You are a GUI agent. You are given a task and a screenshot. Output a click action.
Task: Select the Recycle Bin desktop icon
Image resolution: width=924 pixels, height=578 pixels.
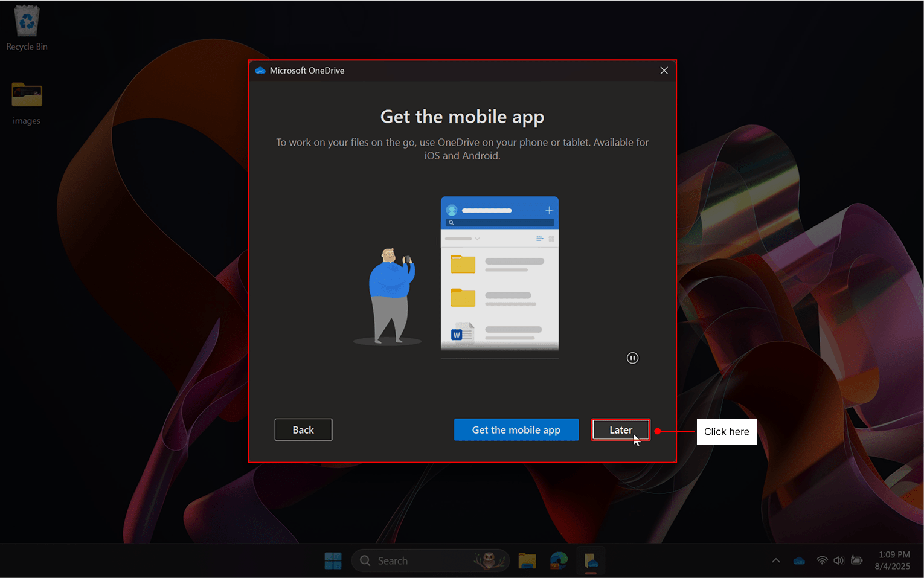27,28
